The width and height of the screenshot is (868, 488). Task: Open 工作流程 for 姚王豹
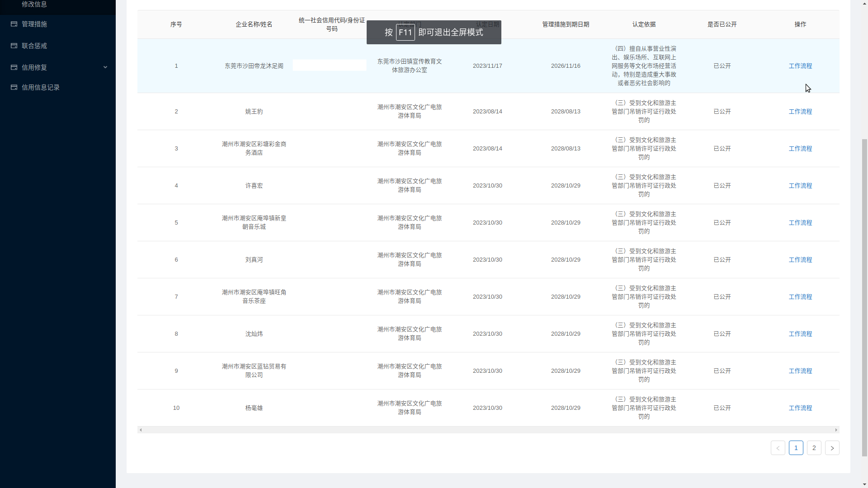point(800,111)
